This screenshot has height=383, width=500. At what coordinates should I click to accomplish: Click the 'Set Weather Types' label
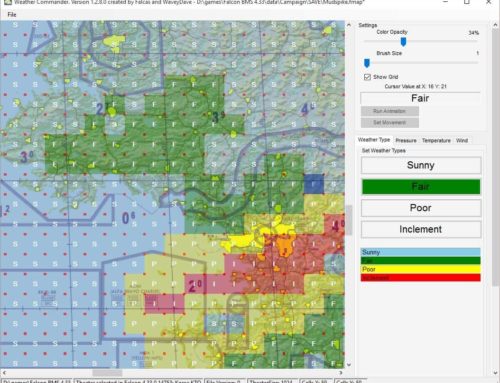[x=384, y=151]
